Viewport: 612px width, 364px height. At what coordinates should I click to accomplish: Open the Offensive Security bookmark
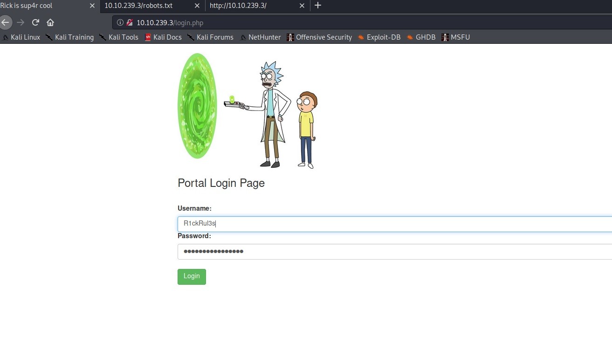click(x=323, y=37)
